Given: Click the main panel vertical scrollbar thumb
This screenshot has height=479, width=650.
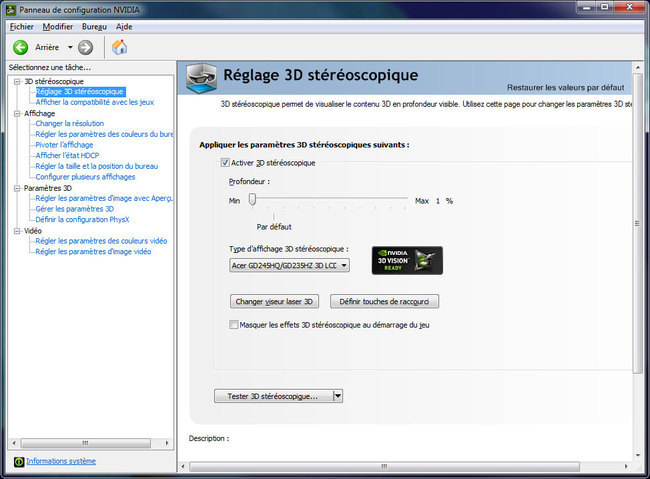Looking at the screenshot, I should pos(638,224).
